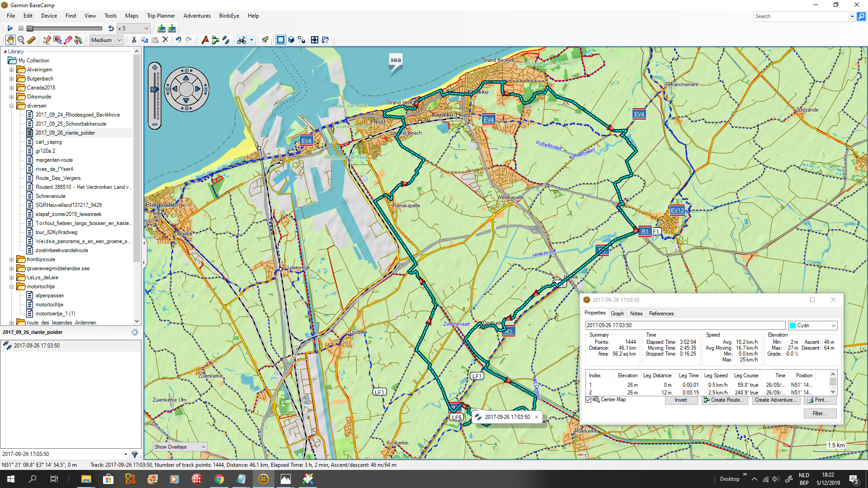Switch to 3D map view

tap(291, 40)
